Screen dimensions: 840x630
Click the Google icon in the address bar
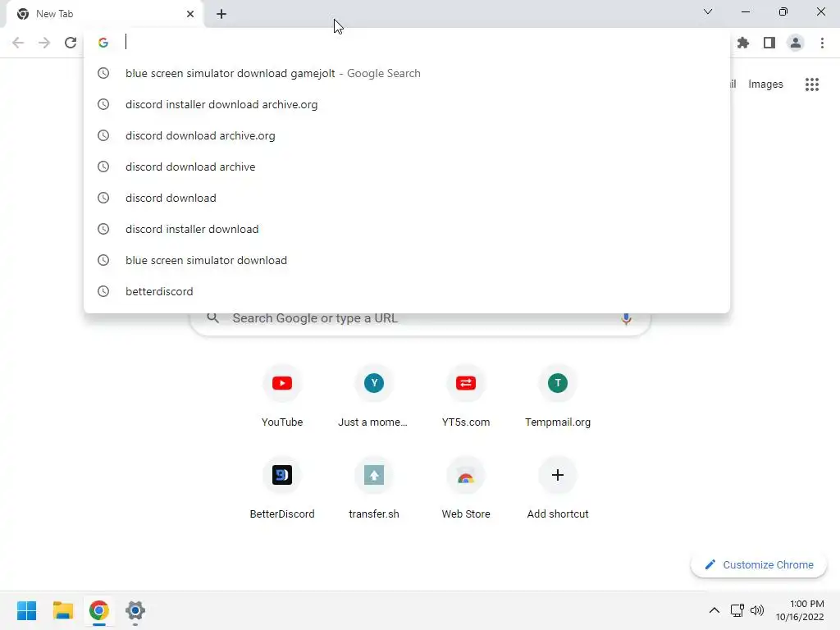pos(103,43)
